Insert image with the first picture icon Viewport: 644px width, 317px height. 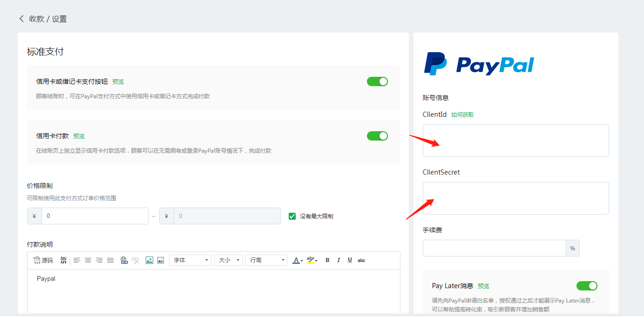pyautogui.click(x=149, y=260)
